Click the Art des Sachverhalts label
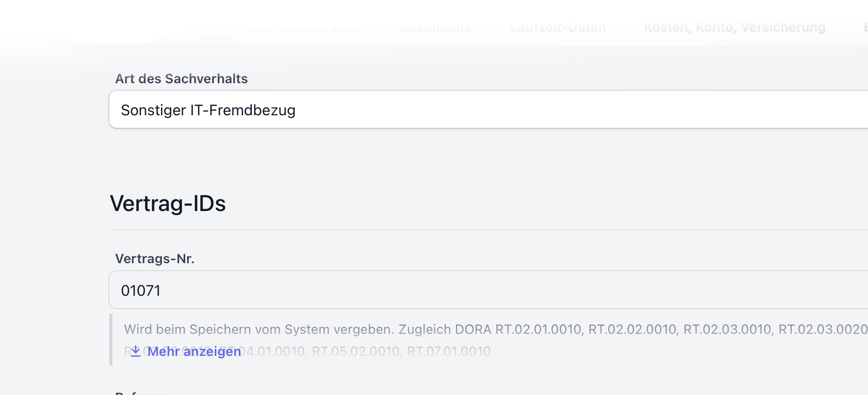The width and height of the screenshot is (868, 395). point(181,79)
